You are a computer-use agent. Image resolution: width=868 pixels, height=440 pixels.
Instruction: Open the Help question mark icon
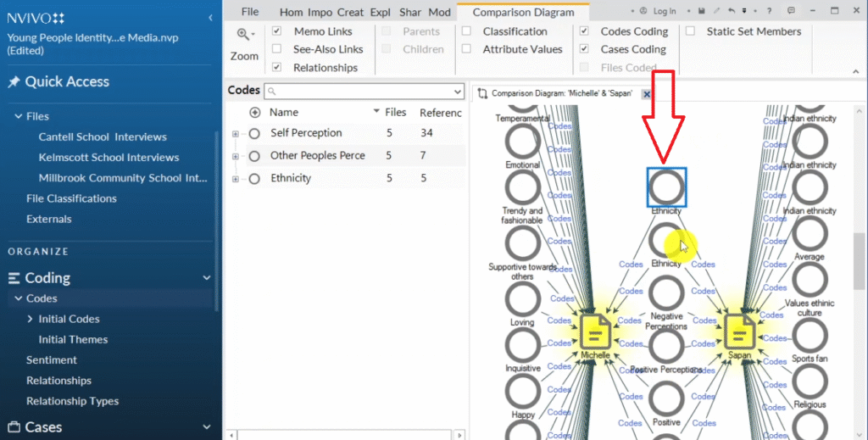768,11
